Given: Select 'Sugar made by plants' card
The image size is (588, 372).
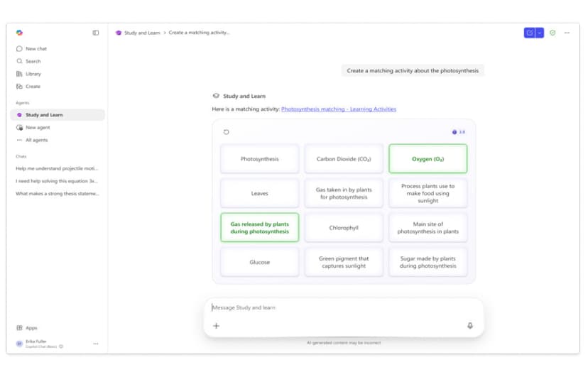Looking at the screenshot, I should 428,262.
